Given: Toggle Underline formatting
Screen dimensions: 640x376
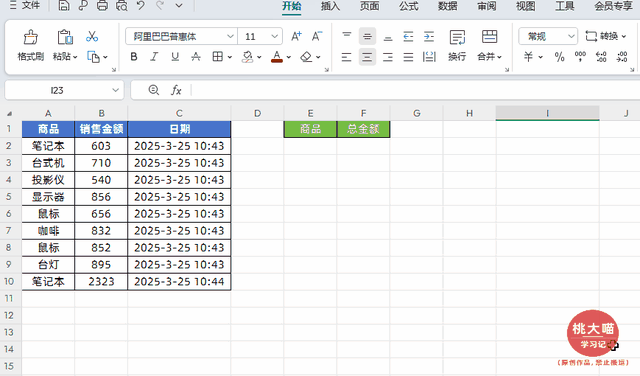Looking at the screenshot, I should click(x=175, y=57).
